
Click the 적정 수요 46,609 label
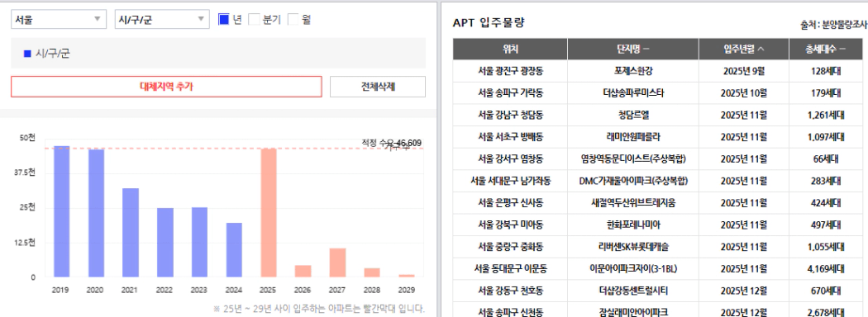[391, 143]
